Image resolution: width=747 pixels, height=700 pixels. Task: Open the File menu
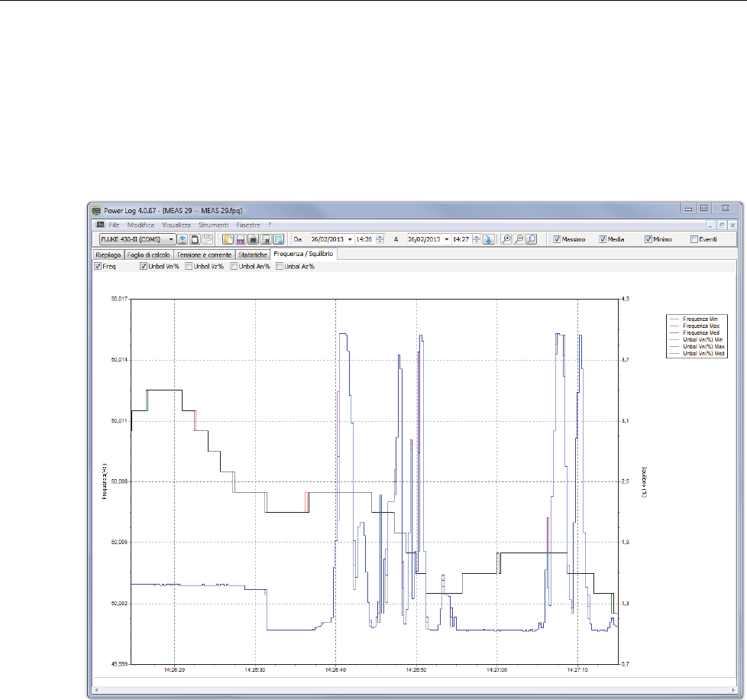point(114,225)
